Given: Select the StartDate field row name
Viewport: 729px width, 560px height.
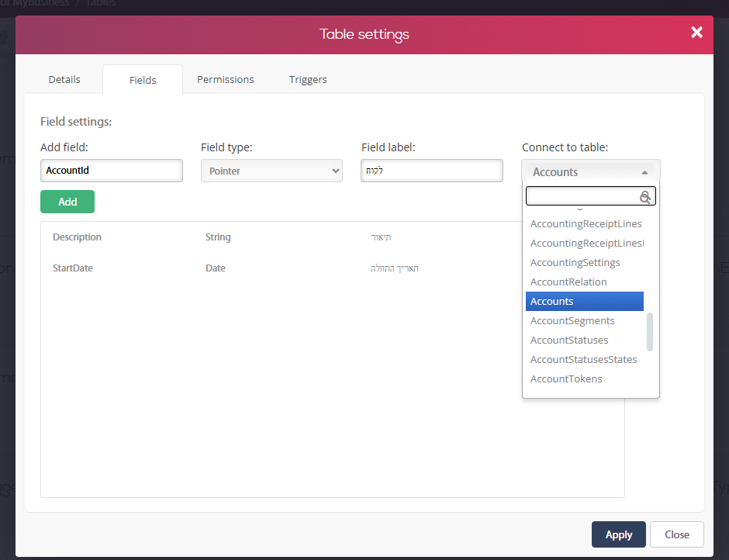Looking at the screenshot, I should tap(73, 268).
